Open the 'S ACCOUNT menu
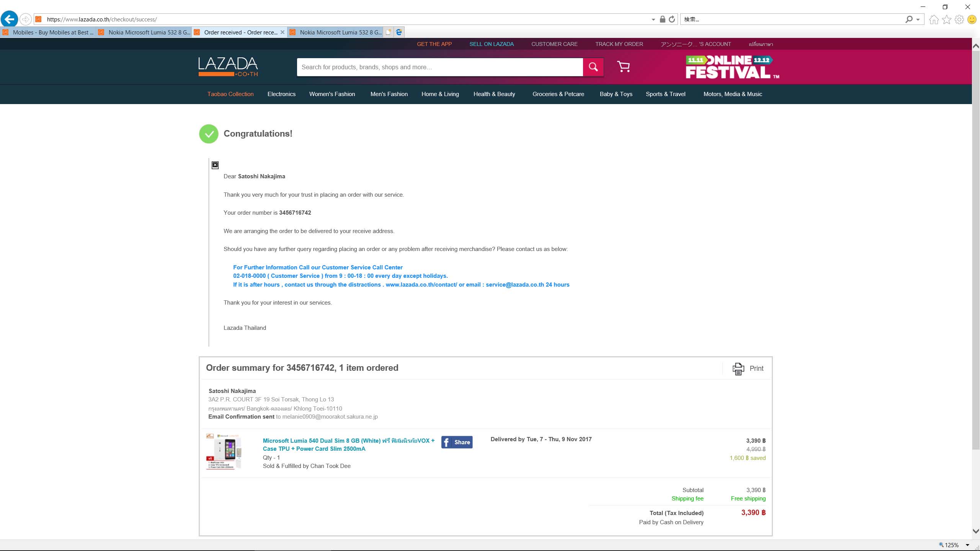 [x=696, y=44]
